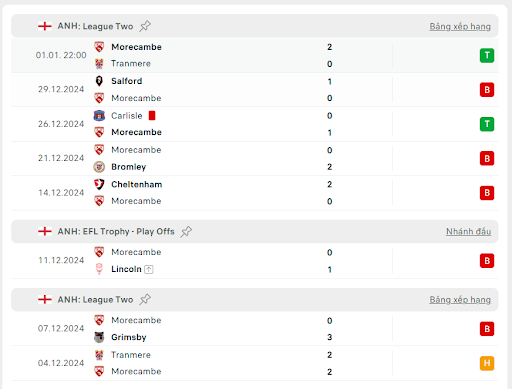Click the orange H draw badge
This screenshot has width=512, height=389.
[x=487, y=363]
